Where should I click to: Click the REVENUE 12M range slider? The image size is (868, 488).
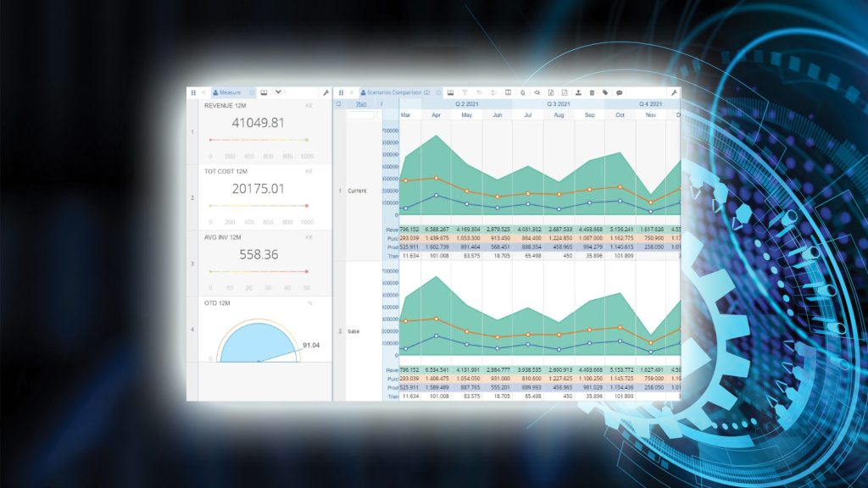point(259,140)
